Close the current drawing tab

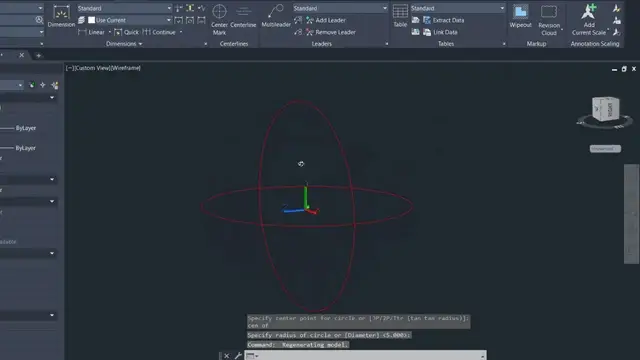click(x=22, y=55)
